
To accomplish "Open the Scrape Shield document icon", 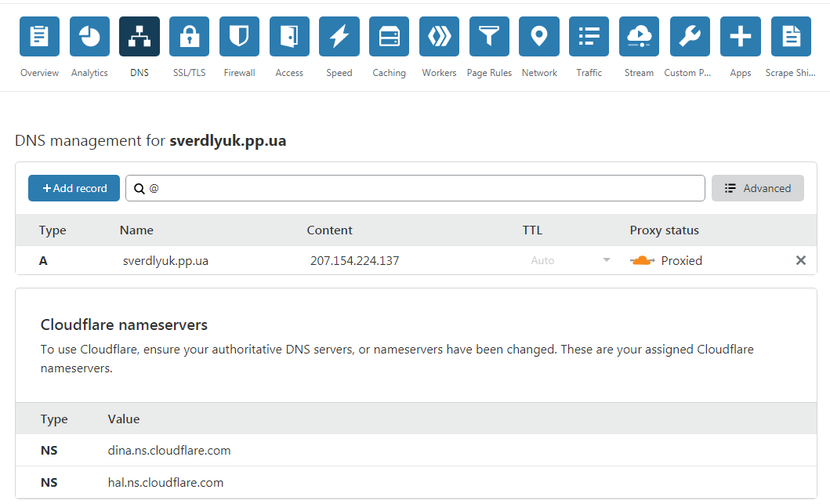I will pyautogui.click(x=791, y=37).
